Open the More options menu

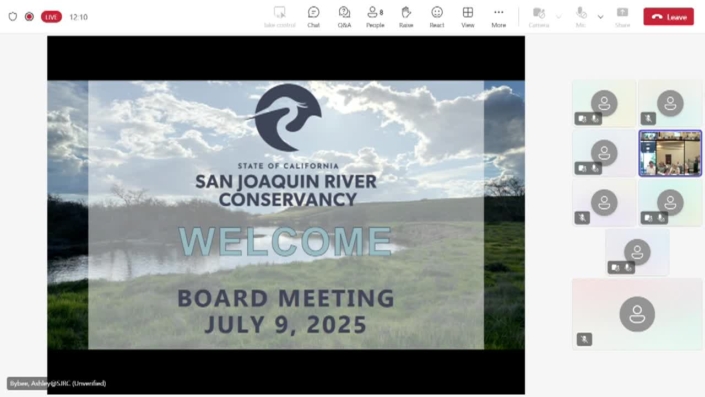coord(499,17)
